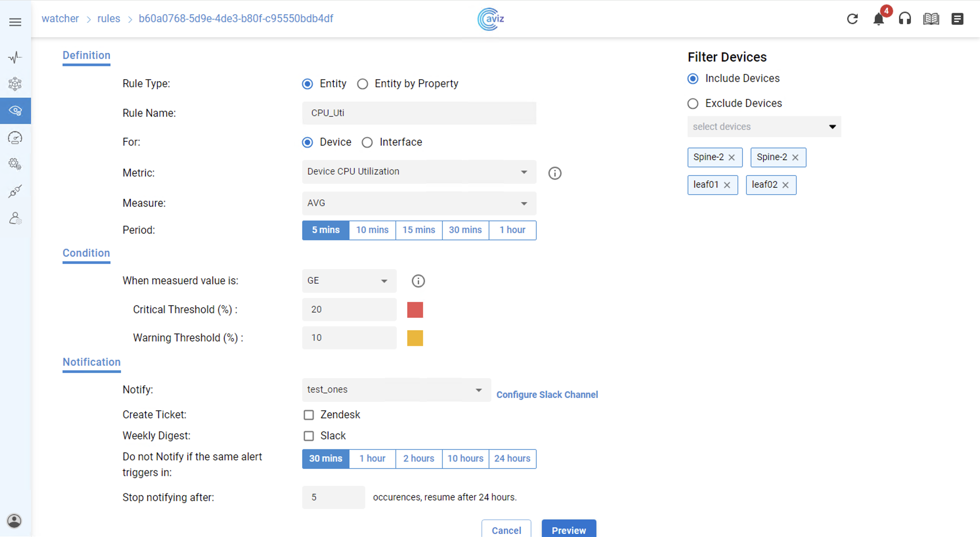Remove the leaf01 device chip
980x537 pixels.
click(x=727, y=185)
